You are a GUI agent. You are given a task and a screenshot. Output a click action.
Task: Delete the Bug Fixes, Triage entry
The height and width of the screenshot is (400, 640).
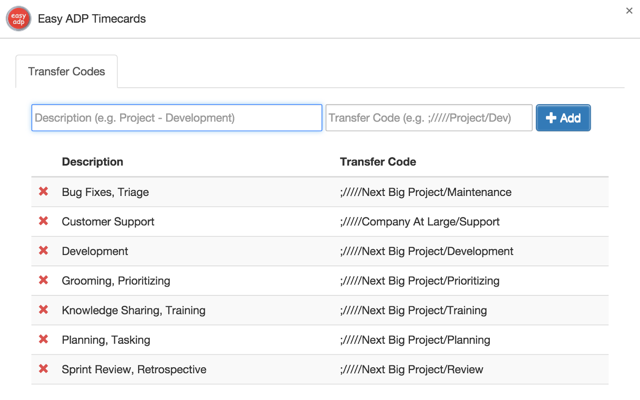click(x=43, y=192)
